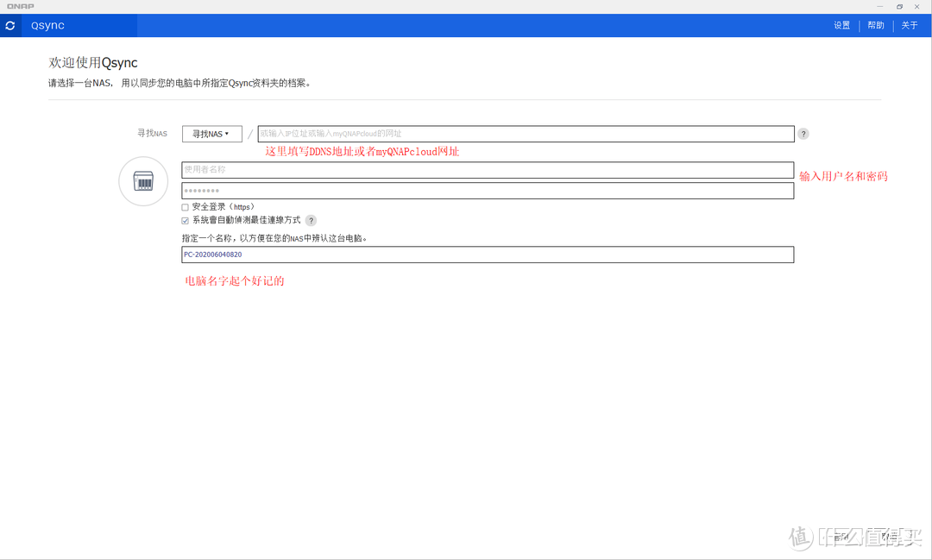Enable 安全登录 (https) checkbox
The height and width of the screenshot is (560, 932).
[185, 207]
